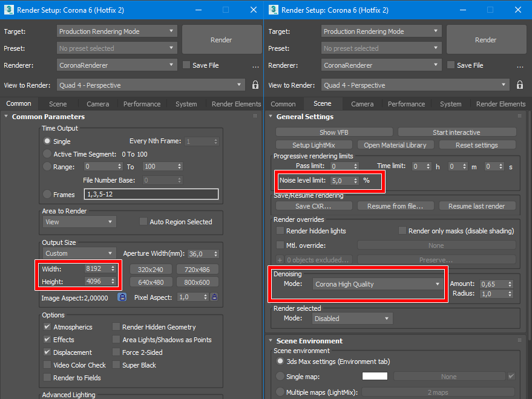
Task: Select the Single map radio button
Action: pyautogui.click(x=280, y=376)
